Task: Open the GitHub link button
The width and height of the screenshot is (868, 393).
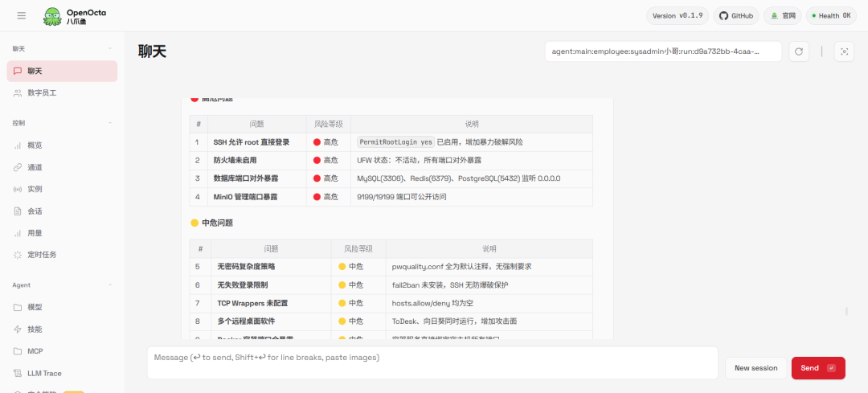Action: coord(736,15)
